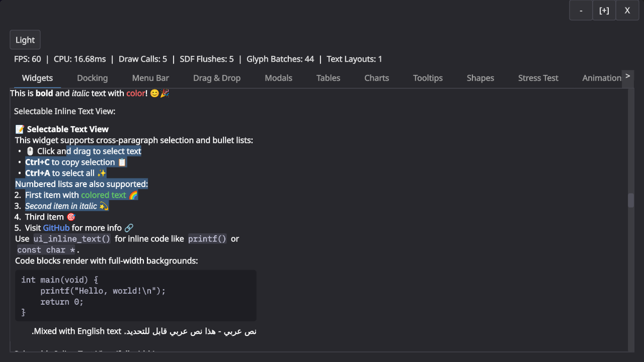Click the mouse emoji in the bullet list

coord(30,151)
